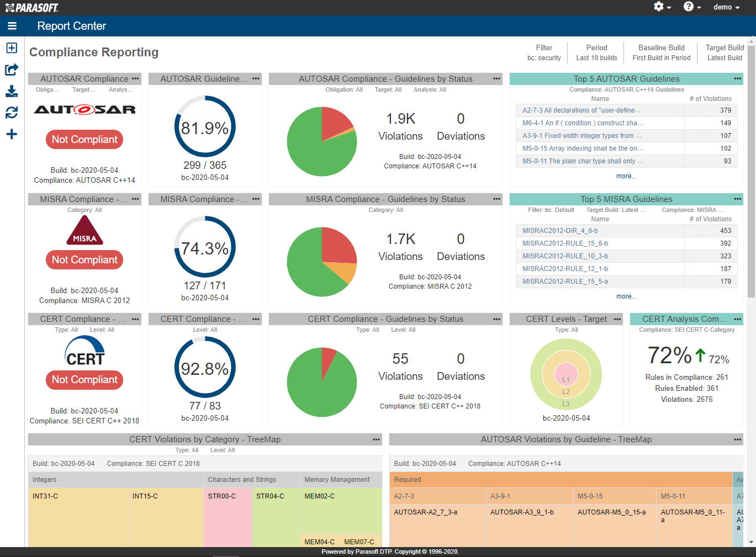Image resolution: width=756 pixels, height=557 pixels.
Task: Open the Filter selector showing bc: security
Action: click(544, 52)
